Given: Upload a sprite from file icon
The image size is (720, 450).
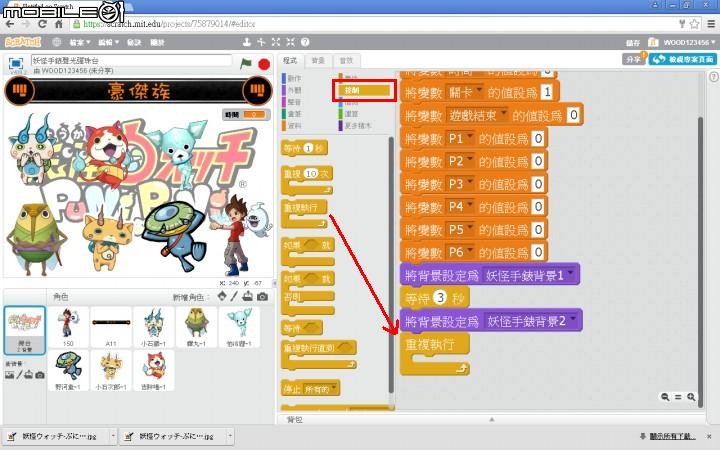Looking at the screenshot, I should [x=248, y=296].
